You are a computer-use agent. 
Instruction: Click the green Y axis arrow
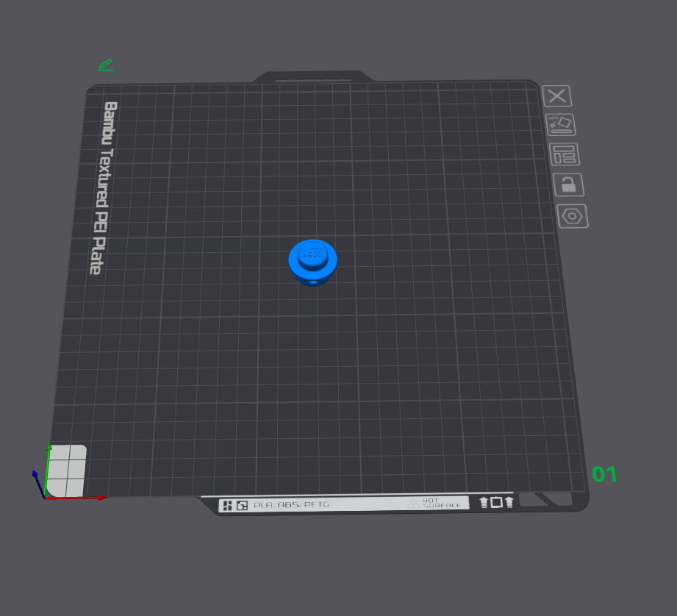tap(48, 470)
